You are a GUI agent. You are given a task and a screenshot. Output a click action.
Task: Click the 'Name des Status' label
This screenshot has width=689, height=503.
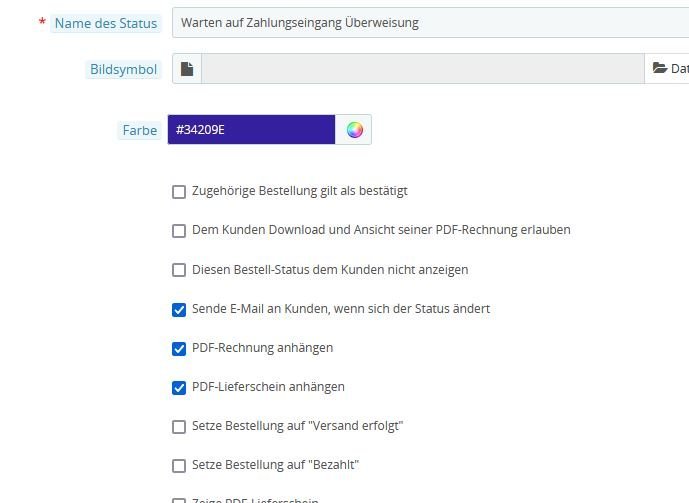[105, 23]
